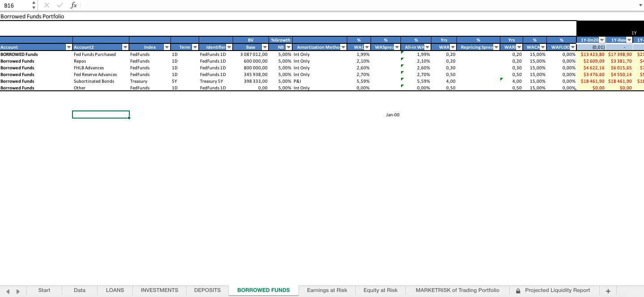Open the WAR column filter dropdown
Screen dimensions: 644x297
[x=452, y=47]
